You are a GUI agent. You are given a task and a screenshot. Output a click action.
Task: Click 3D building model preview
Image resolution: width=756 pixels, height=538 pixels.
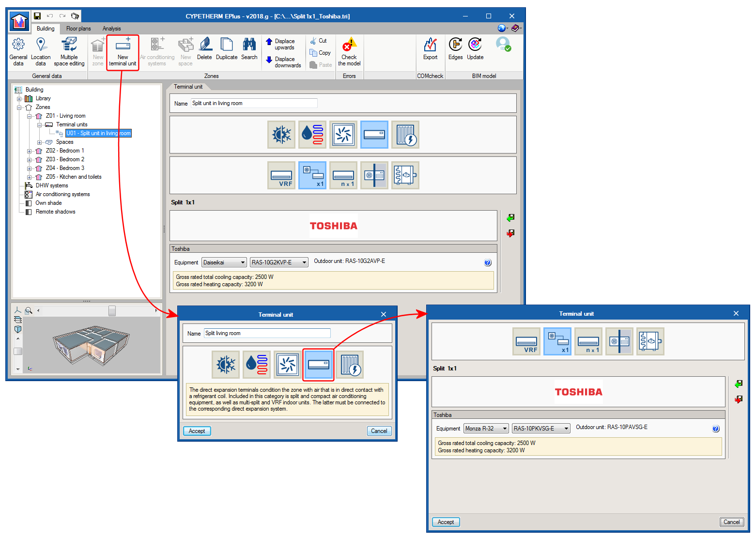pos(91,345)
